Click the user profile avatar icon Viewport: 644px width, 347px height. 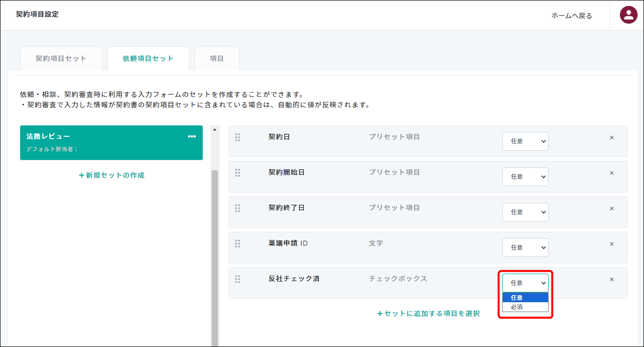tap(628, 15)
